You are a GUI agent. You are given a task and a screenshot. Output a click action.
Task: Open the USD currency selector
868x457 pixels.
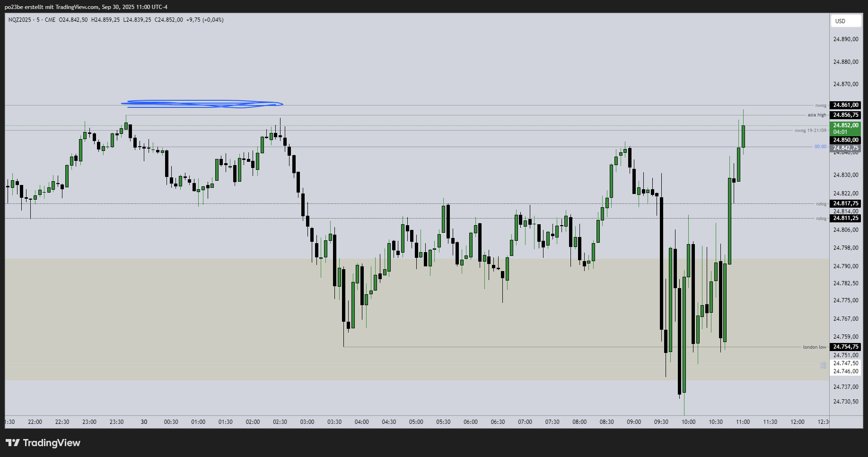(846, 21)
